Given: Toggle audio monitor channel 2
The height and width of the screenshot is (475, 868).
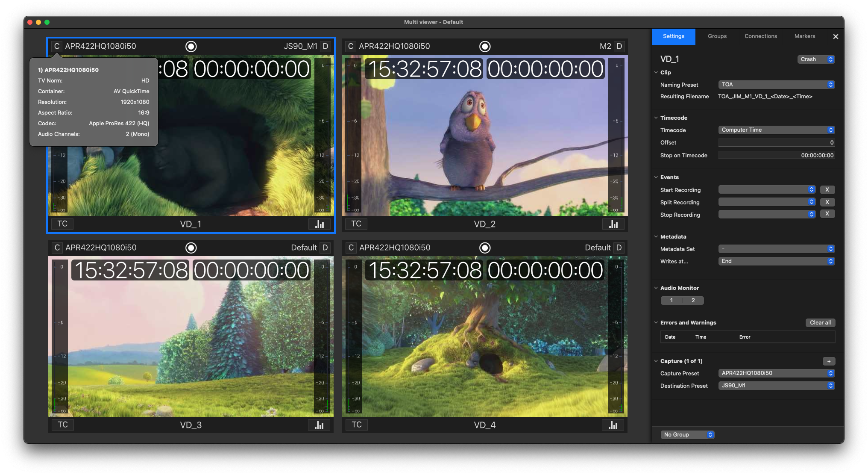Looking at the screenshot, I should [x=693, y=301].
